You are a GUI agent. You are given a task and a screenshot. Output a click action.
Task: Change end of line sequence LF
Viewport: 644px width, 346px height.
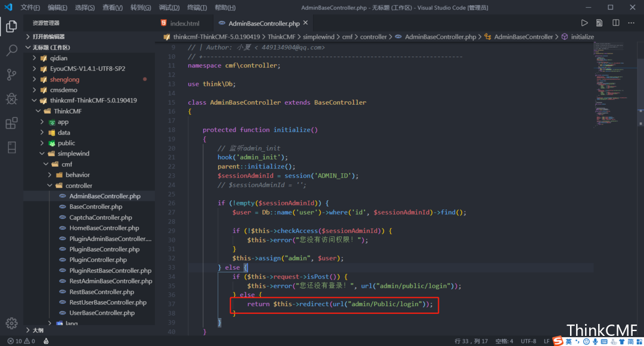(x=546, y=341)
